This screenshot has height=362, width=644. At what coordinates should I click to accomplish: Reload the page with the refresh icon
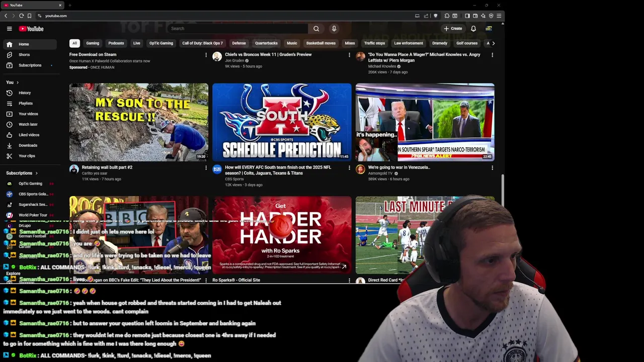tap(21, 16)
